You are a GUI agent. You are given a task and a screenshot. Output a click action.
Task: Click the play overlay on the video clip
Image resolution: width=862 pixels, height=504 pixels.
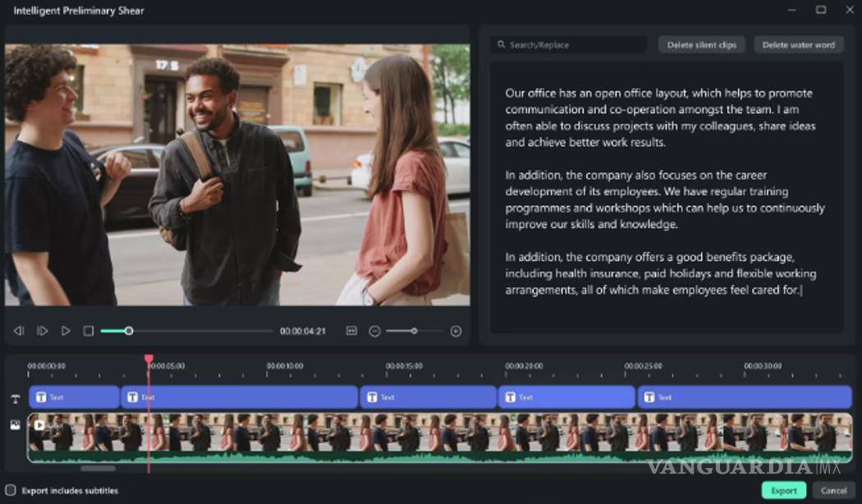[39, 425]
